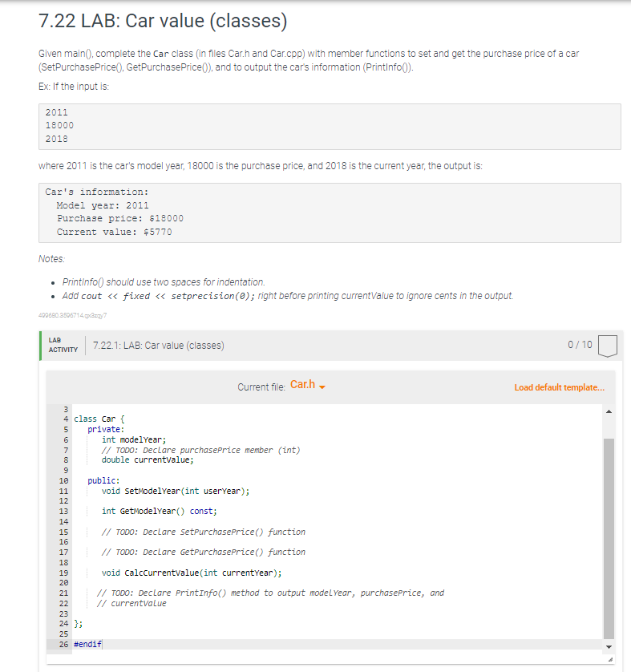
Task: Click the scrollbar up arrow in the code editor
Action: [x=609, y=411]
